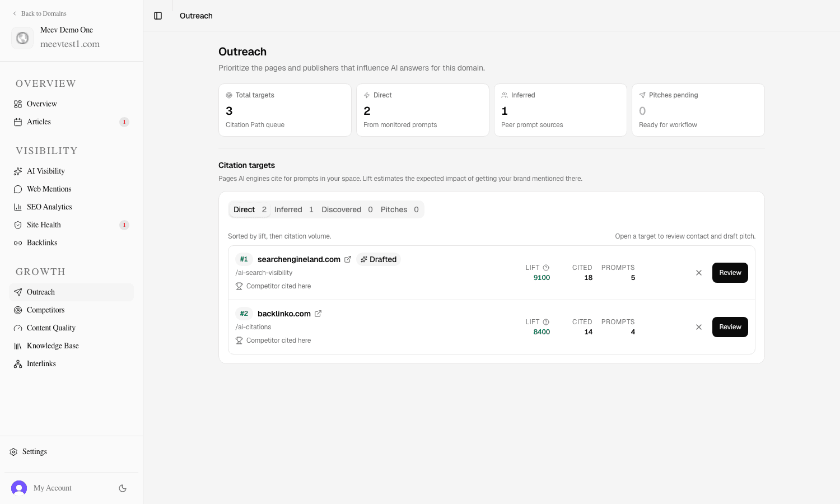Click the trophy icon under backlinko.com
Viewport: 840px width, 504px height.
click(239, 340)
